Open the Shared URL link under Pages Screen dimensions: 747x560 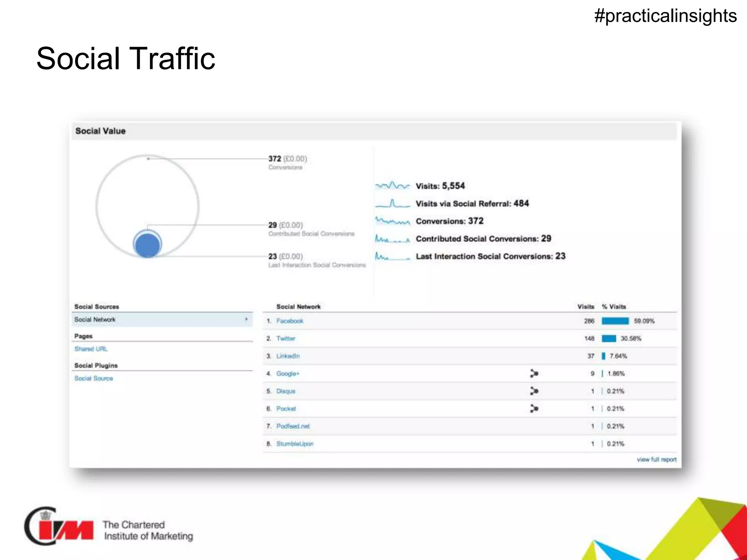pos(91,349)
